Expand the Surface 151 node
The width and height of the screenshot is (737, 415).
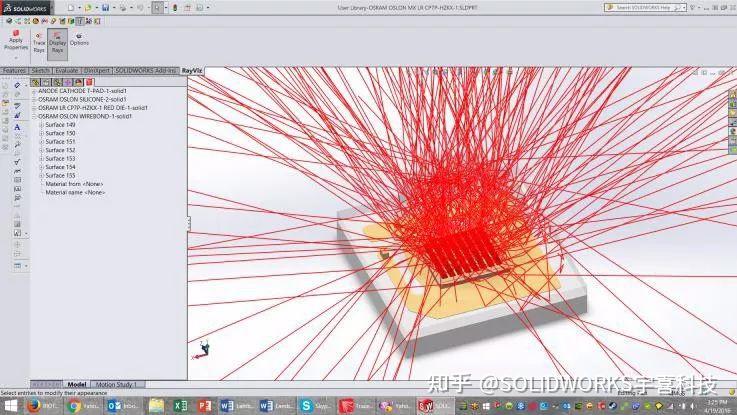tap(41, 142)
